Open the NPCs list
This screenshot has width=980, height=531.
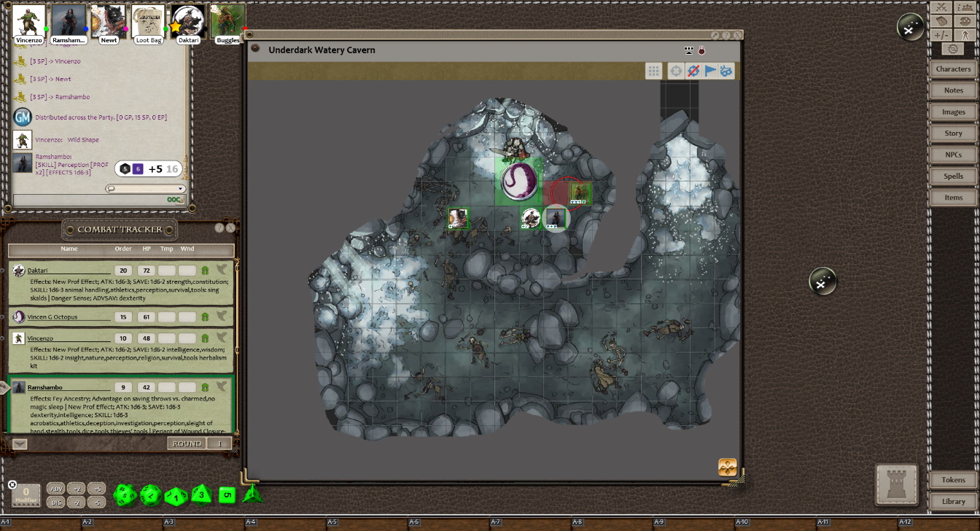[953, 155]
